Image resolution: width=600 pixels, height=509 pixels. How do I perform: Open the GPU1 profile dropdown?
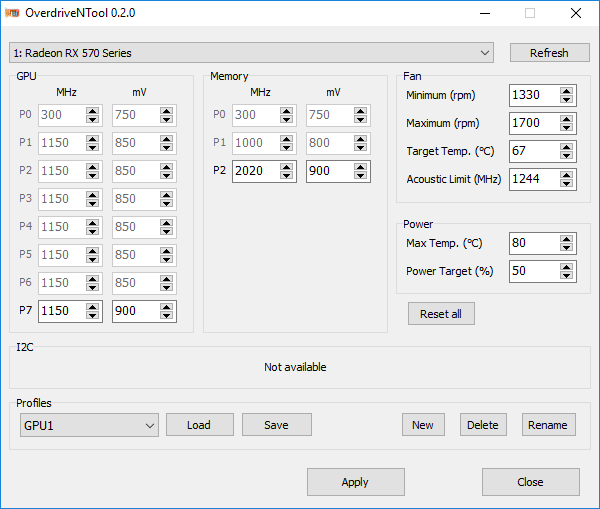click(89, 425)
